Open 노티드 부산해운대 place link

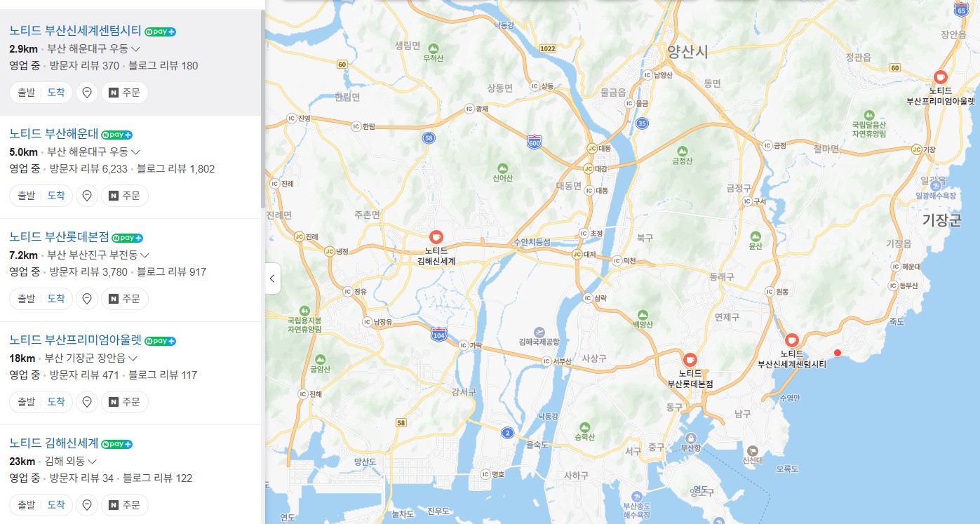pos(54,134)
